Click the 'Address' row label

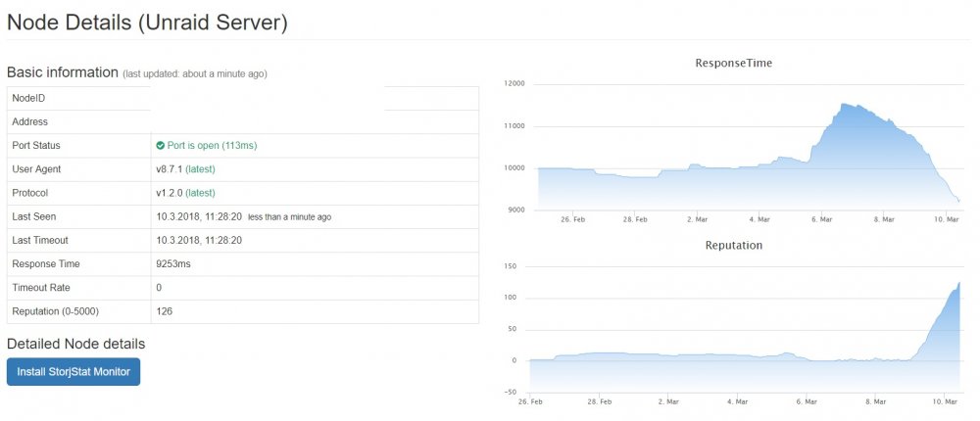30,121
